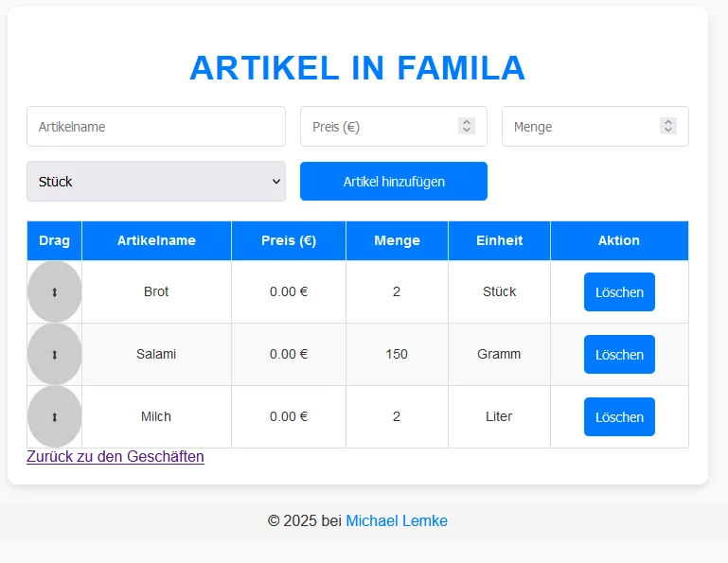Click the Preis (€) column header

(289, 240)
